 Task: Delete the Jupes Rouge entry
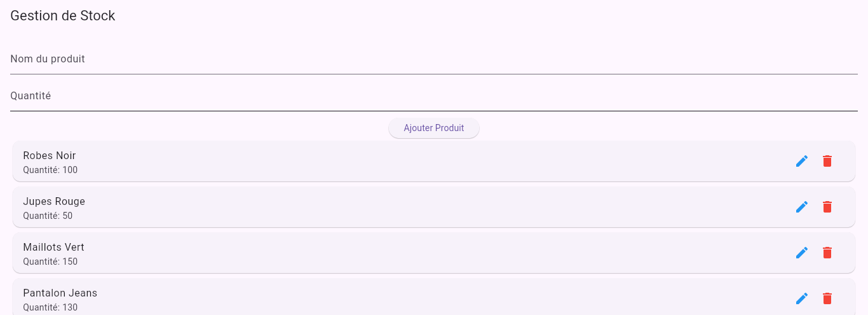click(x=827, y=207)
